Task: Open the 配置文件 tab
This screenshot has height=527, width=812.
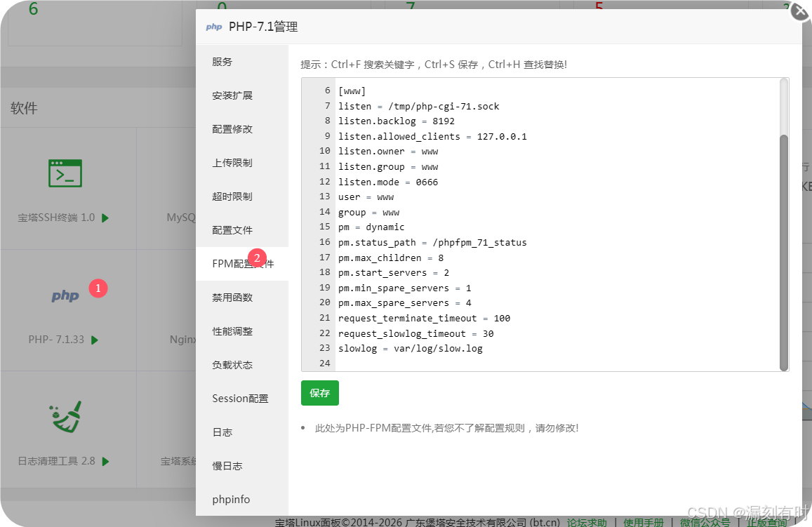Action: coord(242,230)
